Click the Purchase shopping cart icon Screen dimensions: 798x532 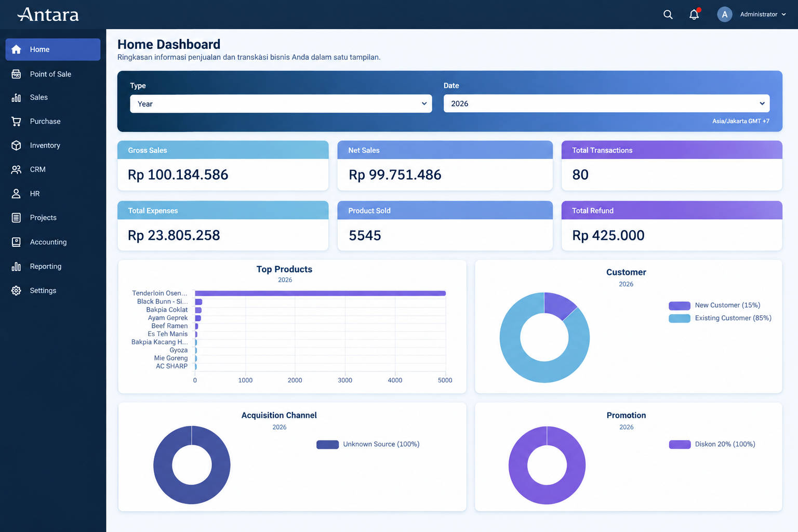tap(16, 122)
